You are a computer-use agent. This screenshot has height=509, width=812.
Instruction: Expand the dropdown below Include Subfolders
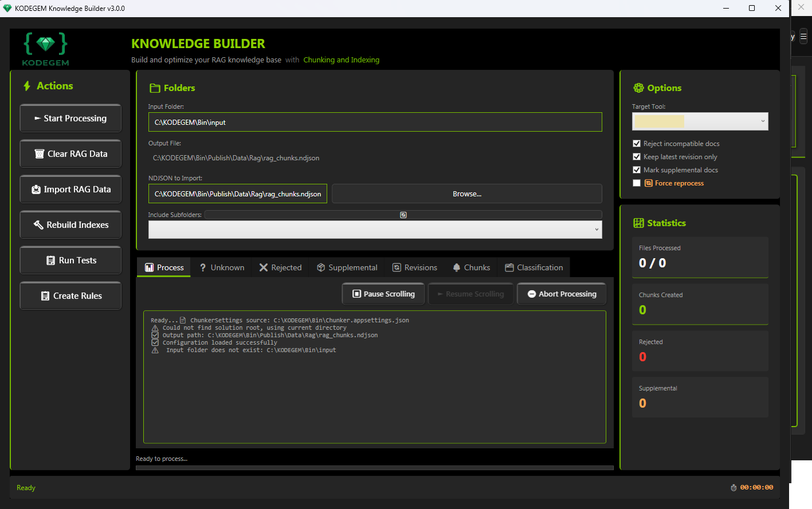(375, 230)
